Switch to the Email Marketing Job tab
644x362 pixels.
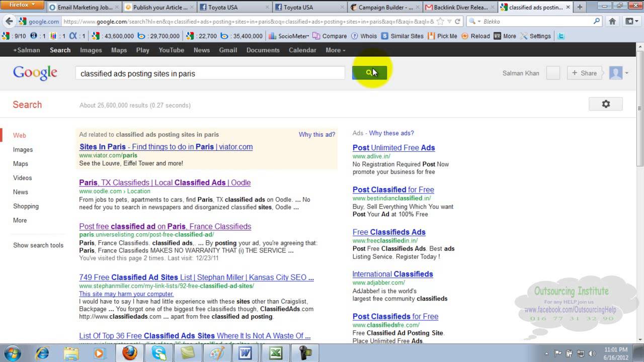[84, 7]
